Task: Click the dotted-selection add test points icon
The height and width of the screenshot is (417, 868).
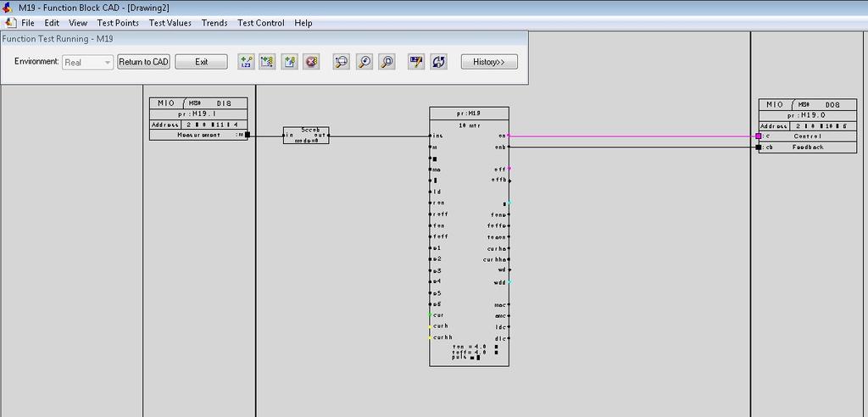Action: click(x=268, y=62)
